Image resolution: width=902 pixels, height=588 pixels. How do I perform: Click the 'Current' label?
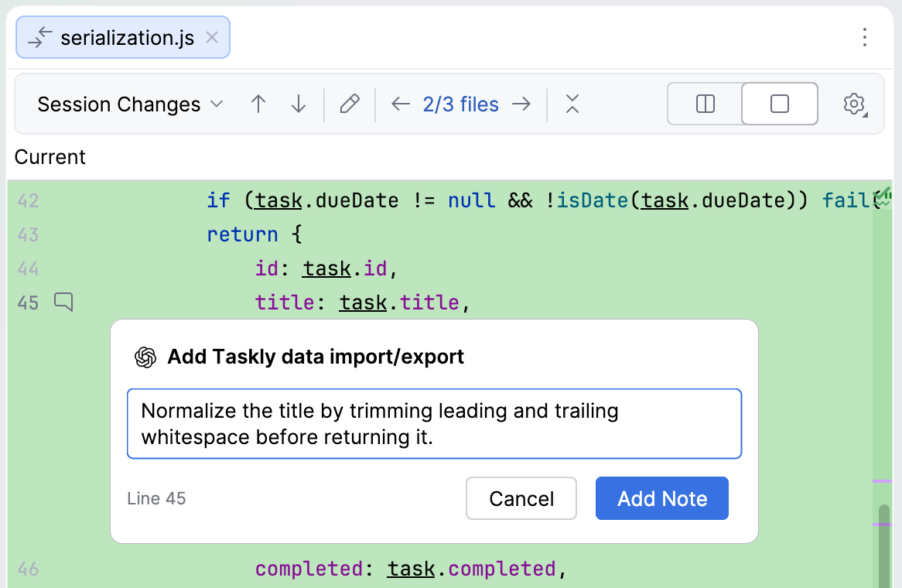50,157
